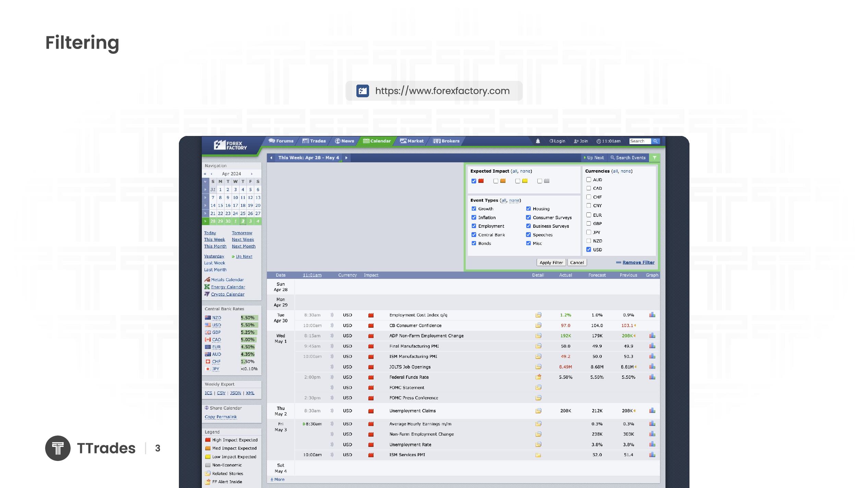Click the search magnifier button in header

(x=655, y=141)
